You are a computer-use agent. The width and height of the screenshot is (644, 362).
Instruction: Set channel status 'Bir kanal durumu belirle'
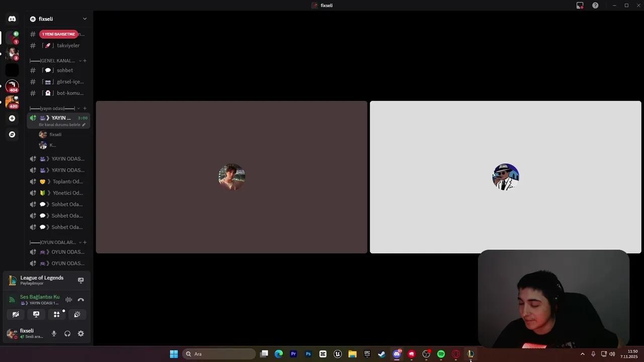(x=62, y=125)
